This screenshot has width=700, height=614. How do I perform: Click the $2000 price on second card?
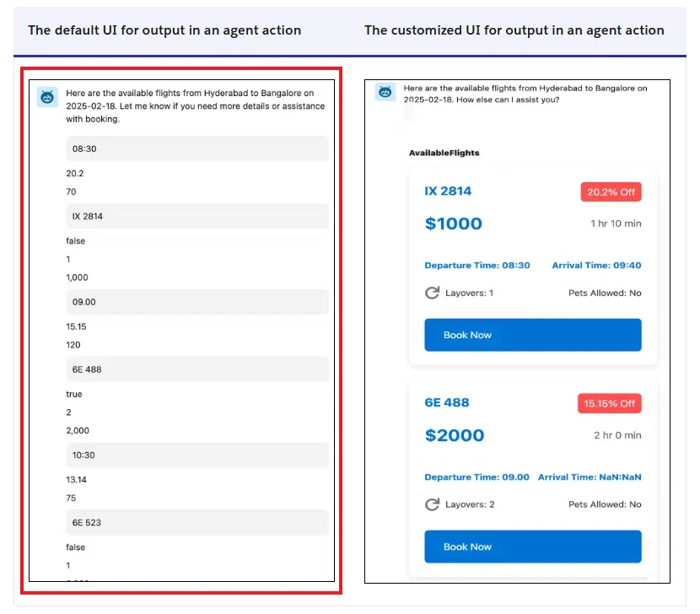[x=454, y=435]
